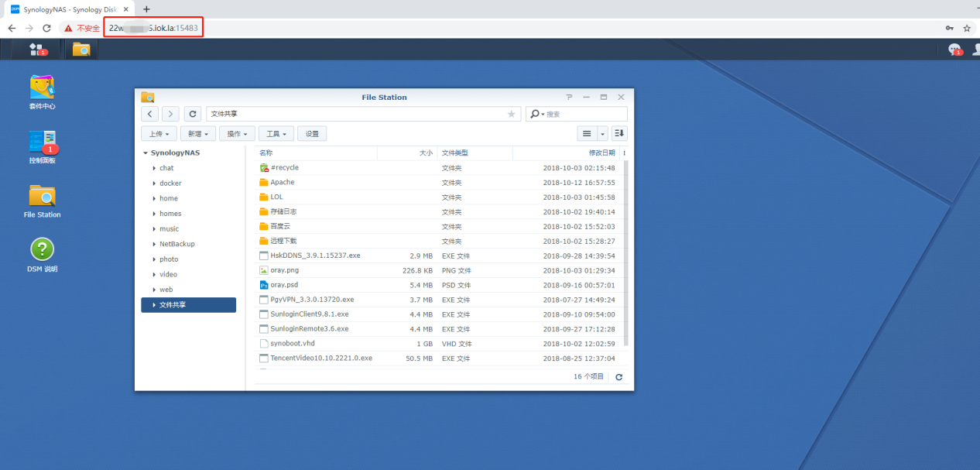Expand the docker folder in tree
Image resolution: width=980 pixels, height=470 pixels.
click(x=154, y=184)
